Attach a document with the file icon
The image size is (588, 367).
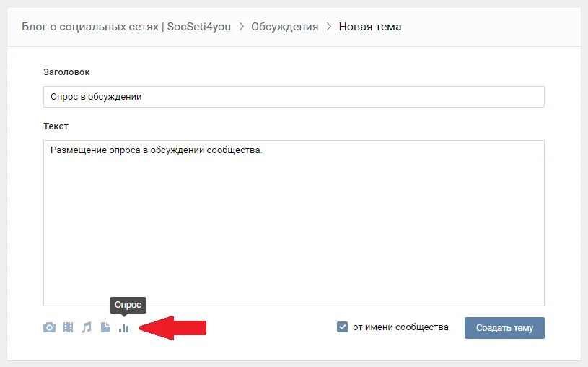coord(105,327)
